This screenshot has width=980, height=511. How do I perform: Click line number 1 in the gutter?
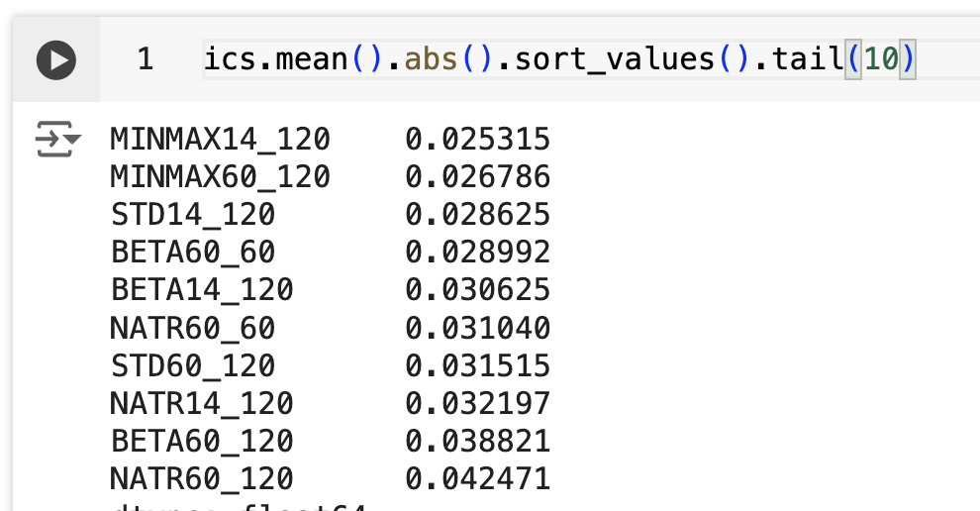(x=145, y=59)
